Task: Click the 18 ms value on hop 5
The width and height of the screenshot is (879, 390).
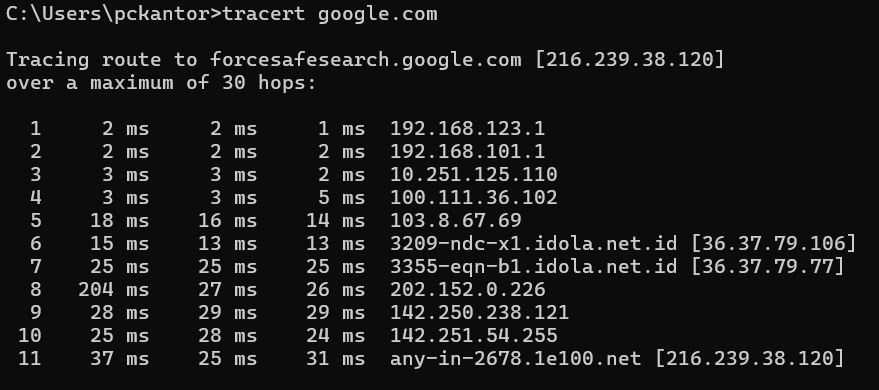Action: click(120, 221)
